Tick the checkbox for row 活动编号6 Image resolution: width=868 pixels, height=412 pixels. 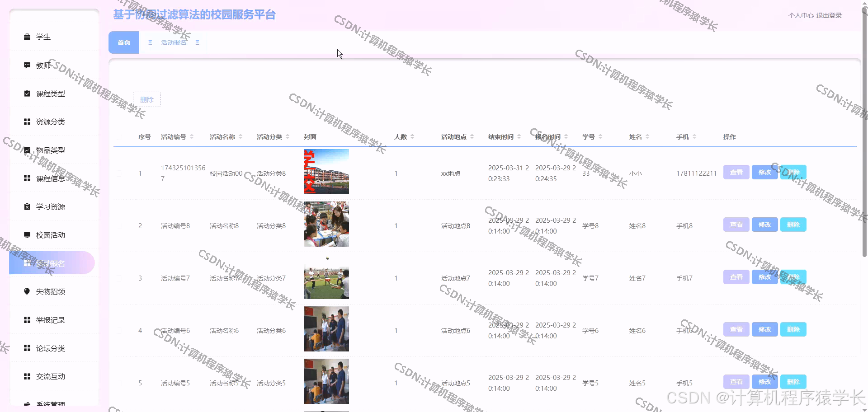(119, 331)
